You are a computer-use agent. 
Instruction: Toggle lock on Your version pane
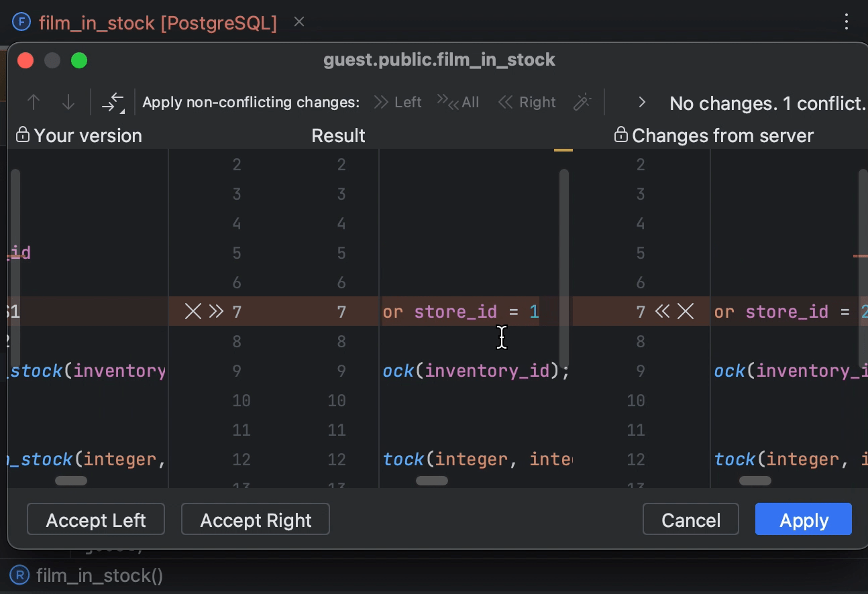coord(23,135)
